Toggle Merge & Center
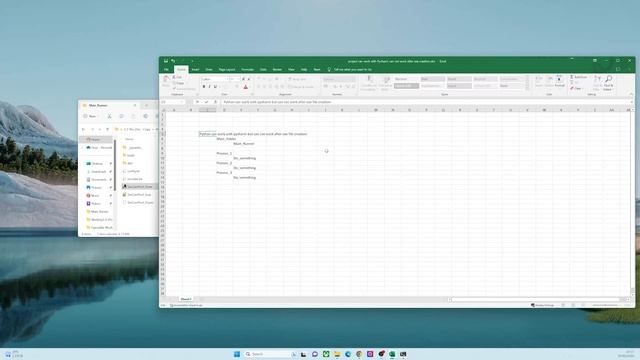 [x=301, y=87]
